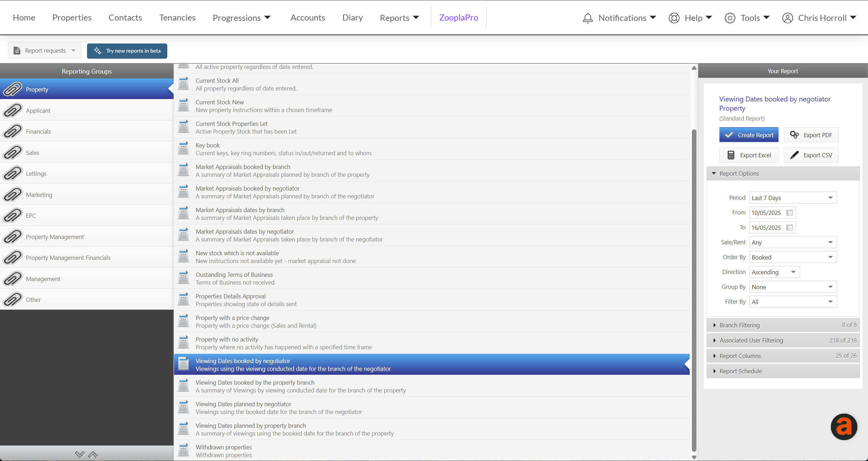This screenshot has height=461, width=868.
Task: Click the scrollbar up arrow
Action: (694, 68)
